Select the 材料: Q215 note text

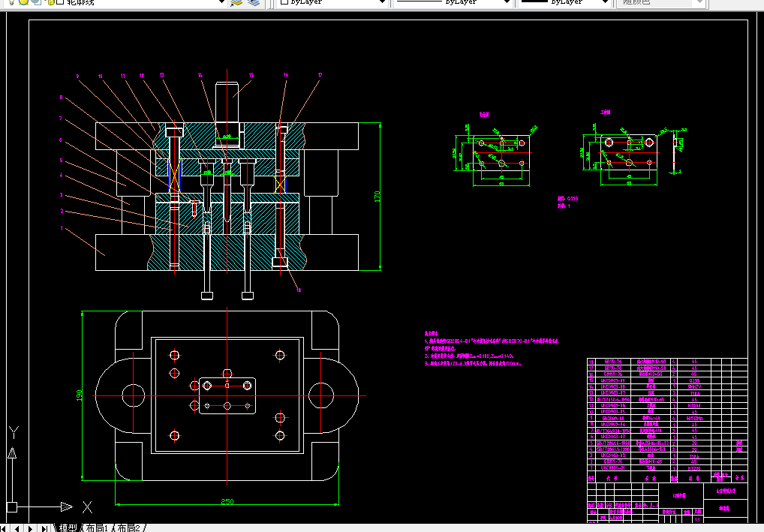(x=567, y=199)
